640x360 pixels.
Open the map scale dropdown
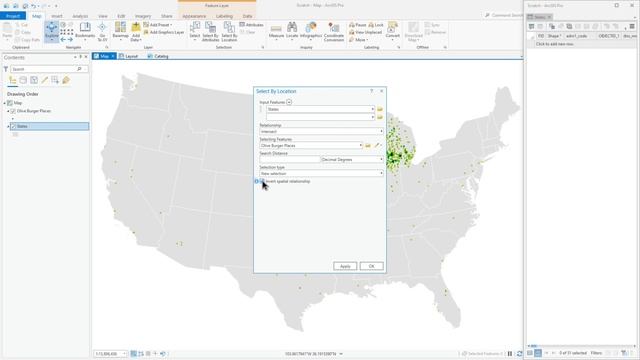pyautogui.click(x=124, y=354)
